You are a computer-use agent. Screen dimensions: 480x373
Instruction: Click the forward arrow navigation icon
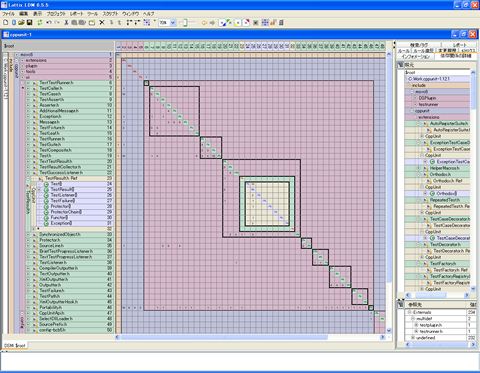click(x=212, y=22)
